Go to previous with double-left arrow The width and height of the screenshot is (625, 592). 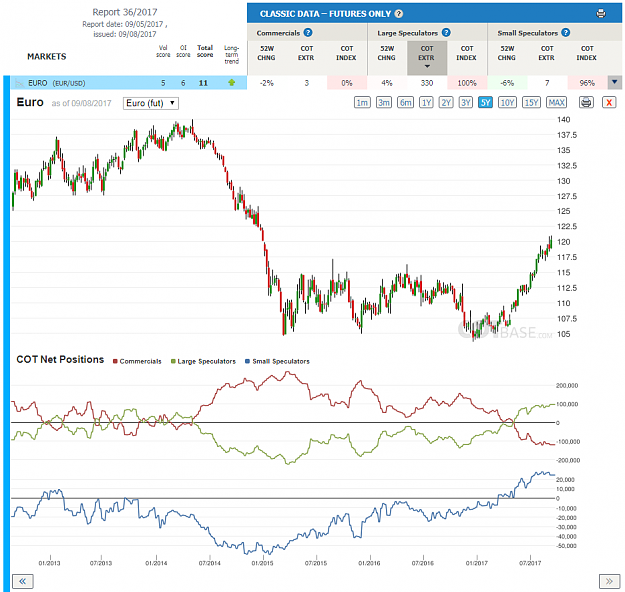coord(23,581)
